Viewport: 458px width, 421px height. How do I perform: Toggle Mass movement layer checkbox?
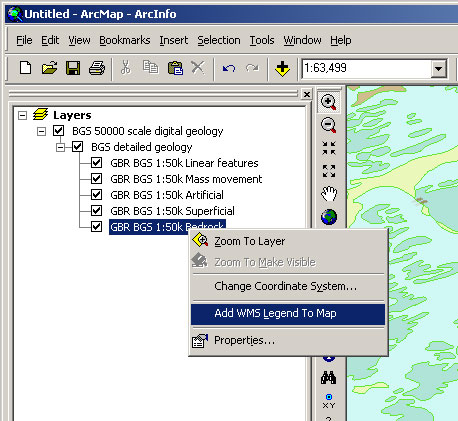click(97, 179)
